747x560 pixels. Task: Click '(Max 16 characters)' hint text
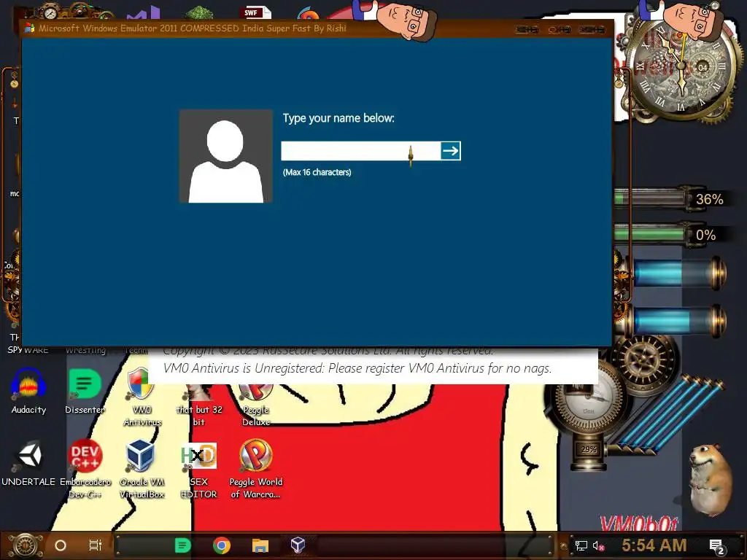317,172
